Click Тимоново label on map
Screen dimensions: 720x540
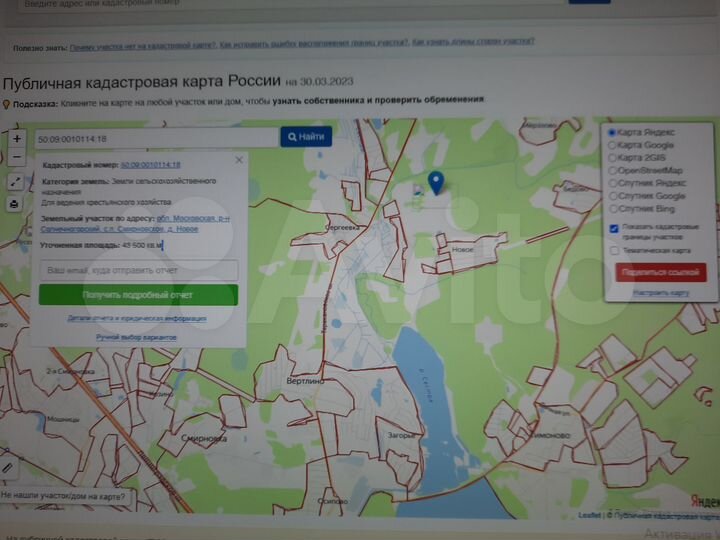click(549, 435)
